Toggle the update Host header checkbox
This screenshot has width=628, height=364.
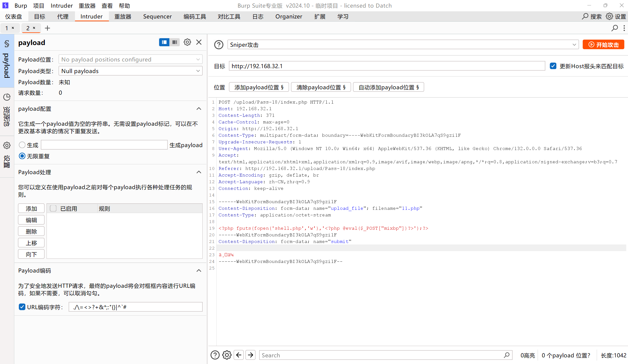[553, 66]
